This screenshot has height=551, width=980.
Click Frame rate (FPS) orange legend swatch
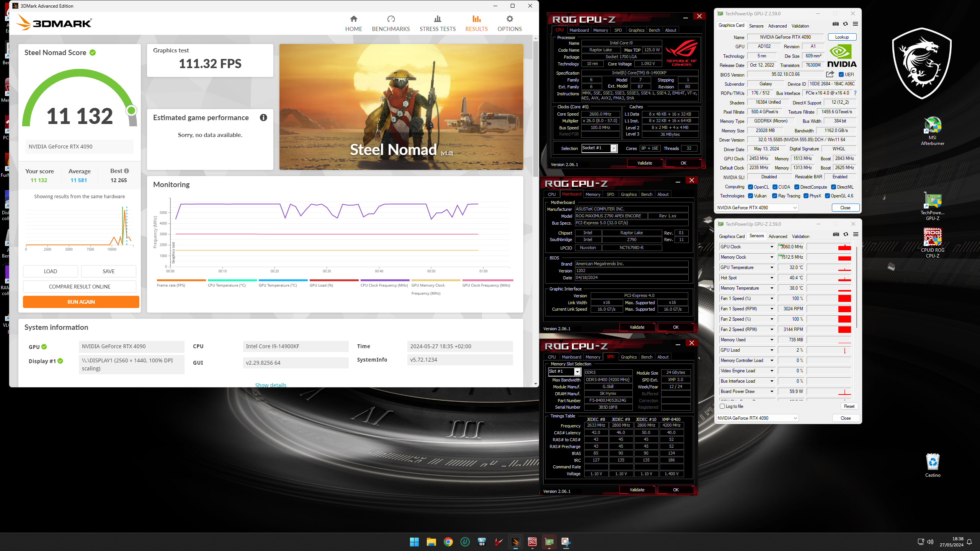pyautogui.click(x=181, y=280)
